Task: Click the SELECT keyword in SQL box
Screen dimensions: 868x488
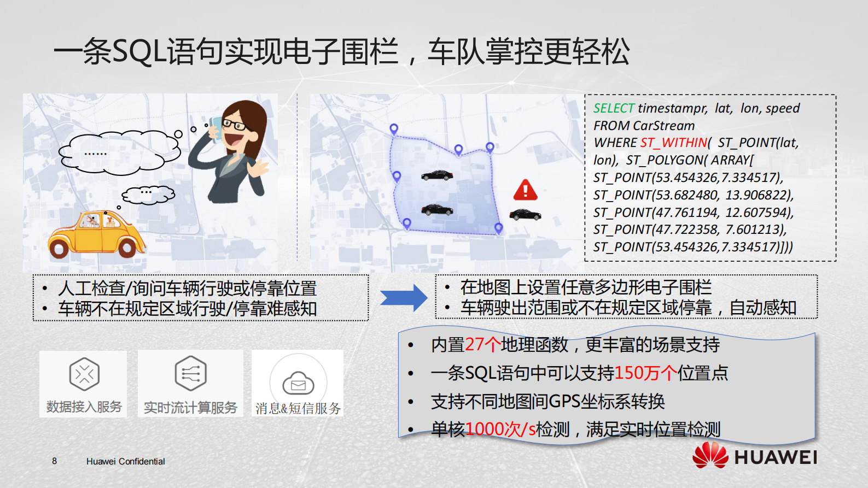Action: tap(614, 108)
